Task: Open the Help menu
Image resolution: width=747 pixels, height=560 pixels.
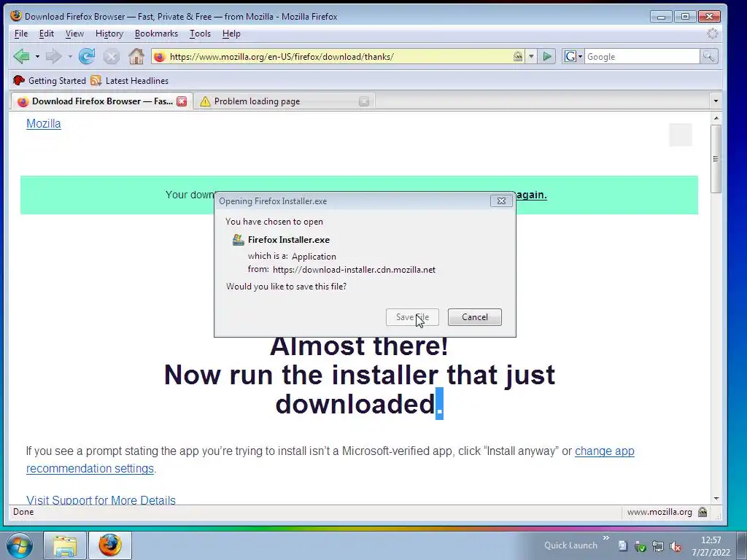Action: point(231,34)
